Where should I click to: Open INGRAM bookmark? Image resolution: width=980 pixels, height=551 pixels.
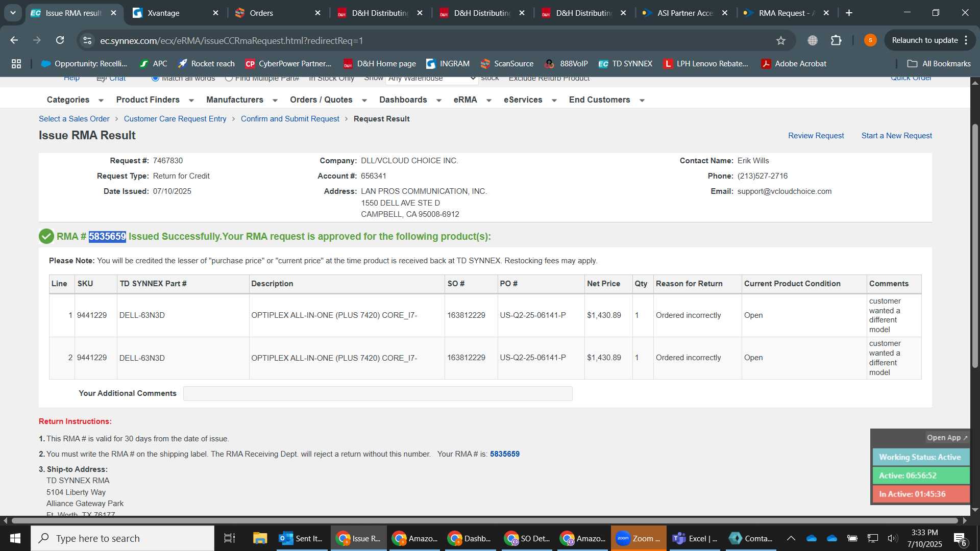click(448, 64)
